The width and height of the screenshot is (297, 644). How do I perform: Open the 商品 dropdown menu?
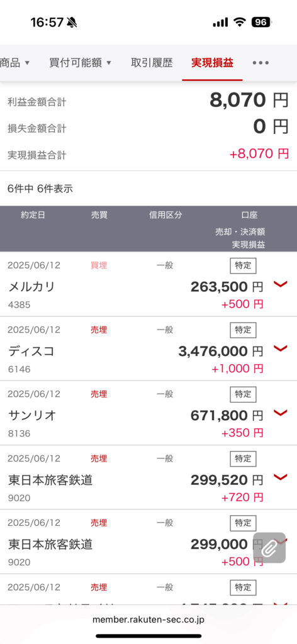pyautogui.click(x=15, y=63)
